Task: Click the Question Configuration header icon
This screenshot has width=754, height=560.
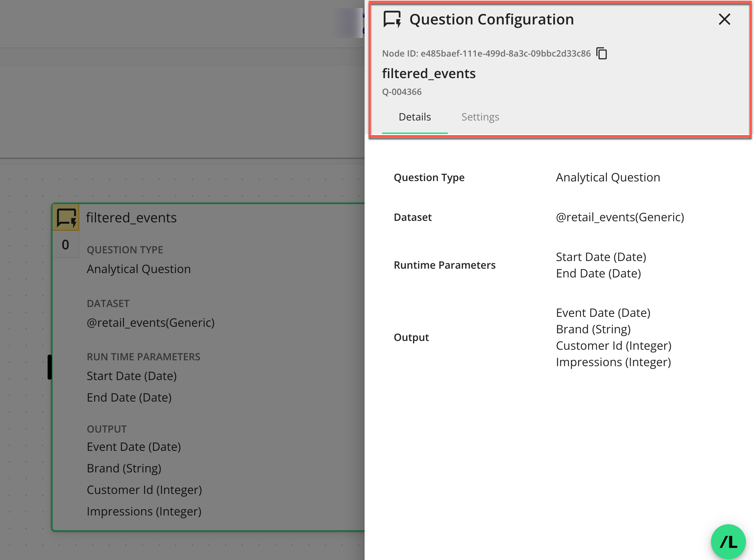Action: [392, 19]
